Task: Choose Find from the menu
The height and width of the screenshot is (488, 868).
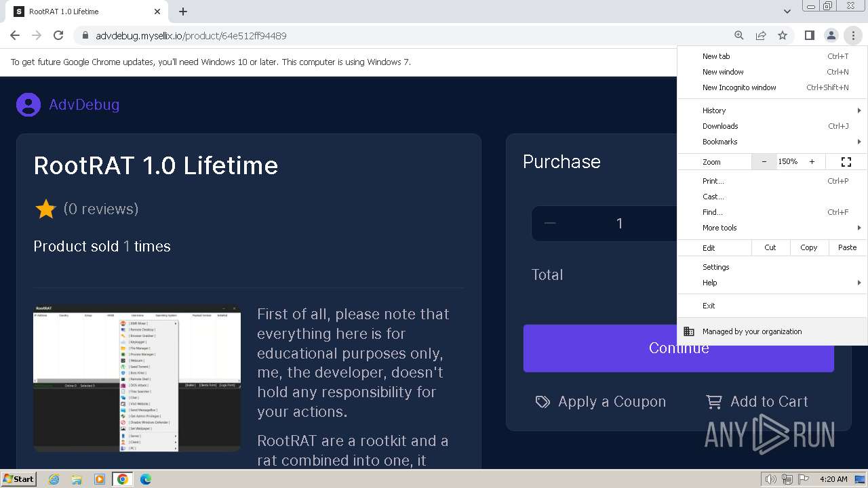Action: [x=772, y=212]
